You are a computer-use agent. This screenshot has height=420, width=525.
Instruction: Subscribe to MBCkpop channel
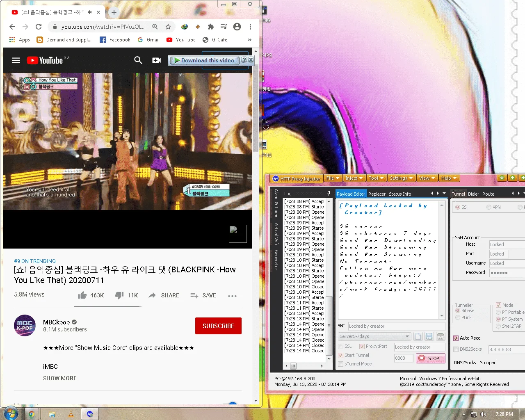point(218,326)
